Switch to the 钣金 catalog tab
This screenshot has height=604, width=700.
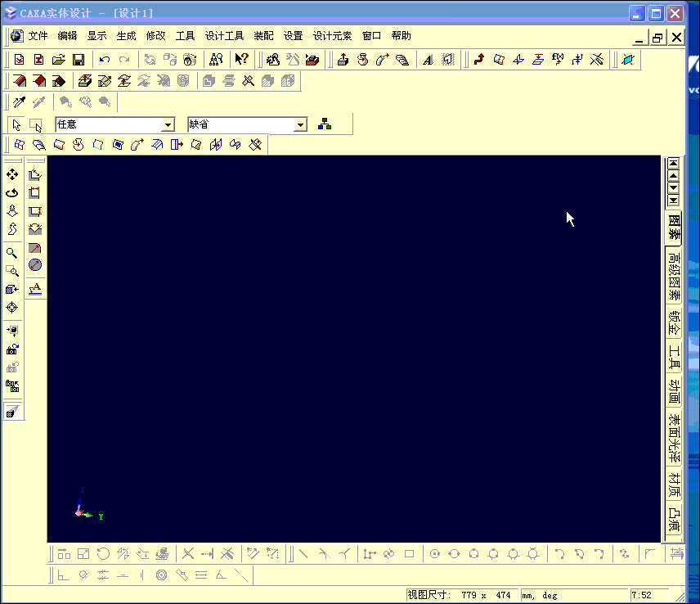coord(674,323)
